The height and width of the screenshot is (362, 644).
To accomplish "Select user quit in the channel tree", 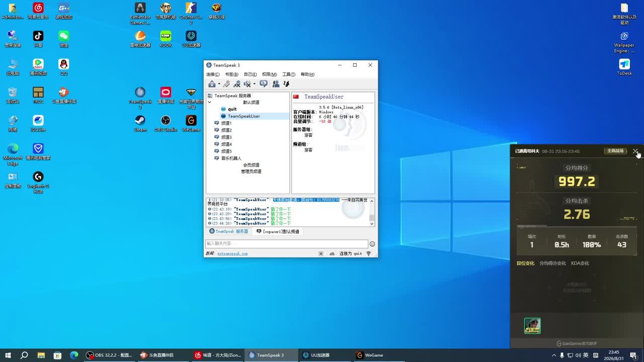I will pyautogui.click(x=232, y=109).
